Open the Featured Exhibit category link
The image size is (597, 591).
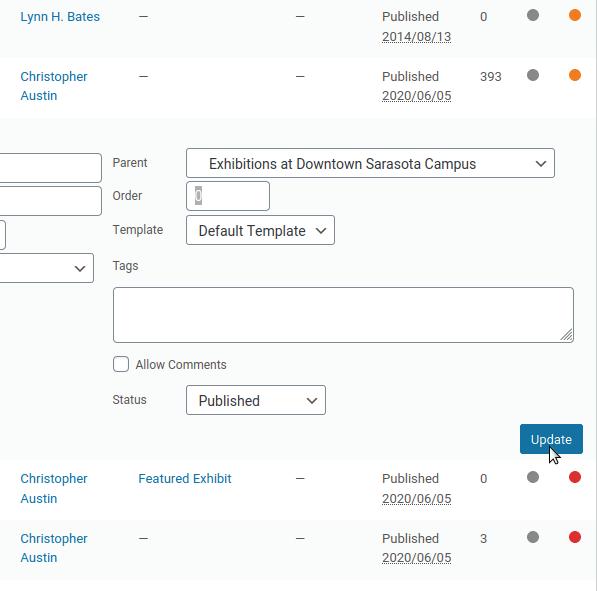click(185, 479)
